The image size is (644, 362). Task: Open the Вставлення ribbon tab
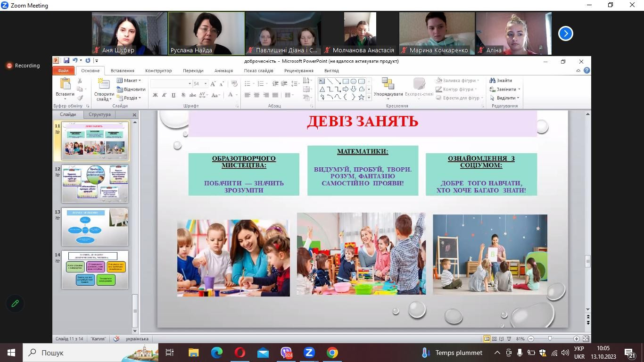click(122, 71)
